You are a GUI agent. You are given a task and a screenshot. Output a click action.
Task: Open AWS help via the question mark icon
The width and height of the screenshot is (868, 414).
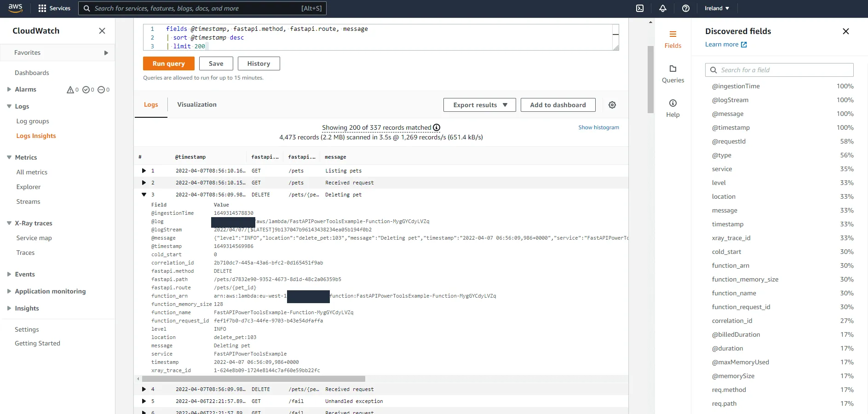click(x=686, y=8)
